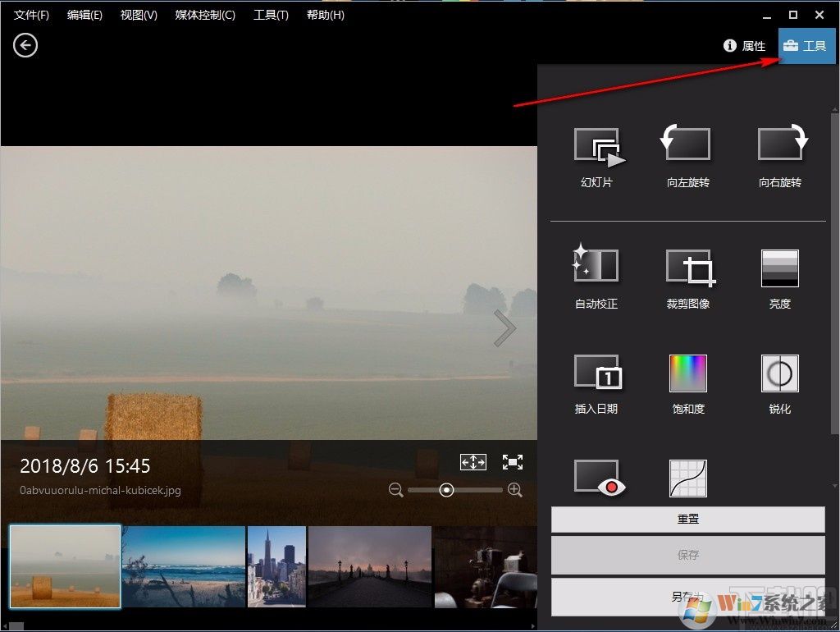Click the 重置 reset button
The height and width of the screenshot is (632, 840).
[688, 520]
